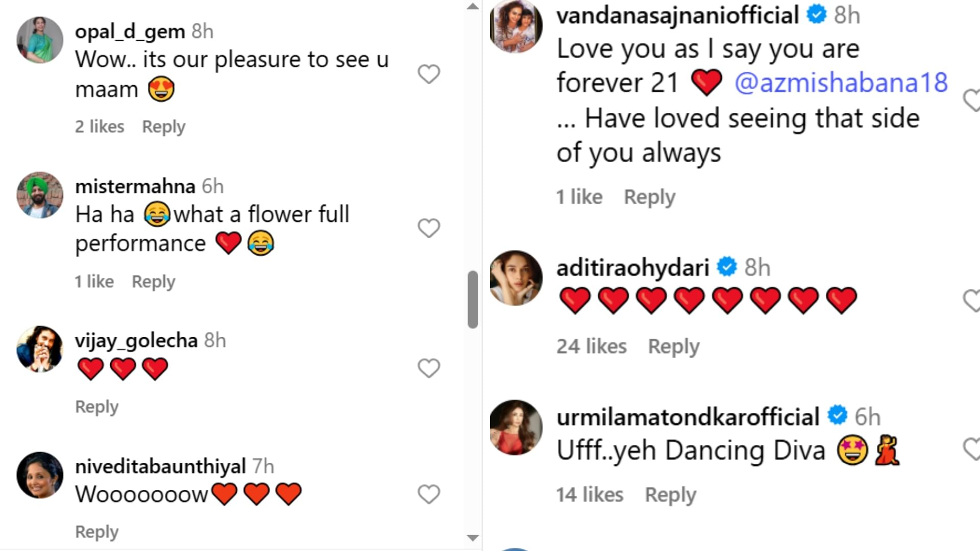This screenshot has width=980, height=551.
Task: Open aditiraohydari's profile avatar
Action: [516, 278]
